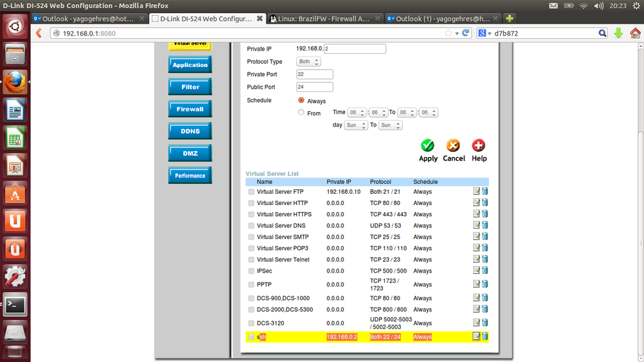This screenshot has height=362, width=644.
Task: Select the From schedule radio button
Action: pos(301,112)
